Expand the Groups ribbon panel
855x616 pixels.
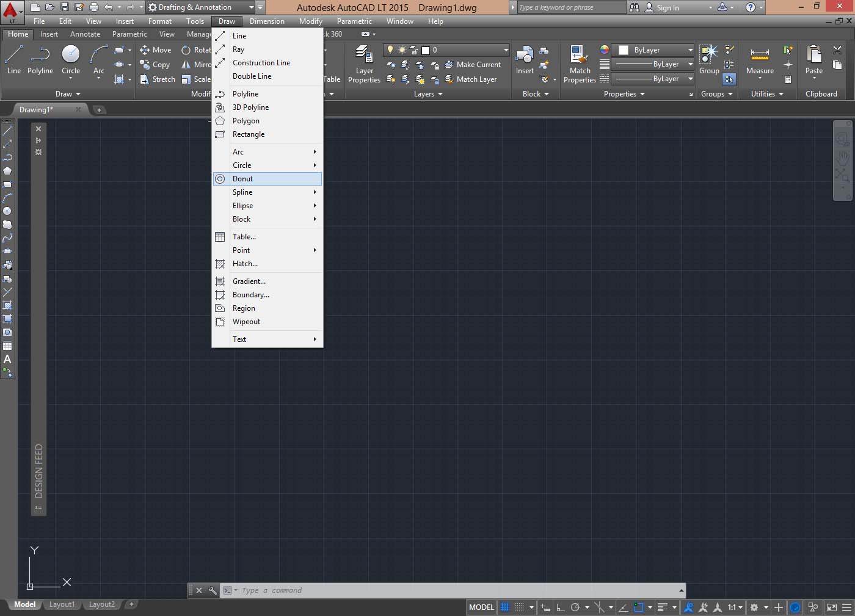pyautogui.click(x=716, y=94)
